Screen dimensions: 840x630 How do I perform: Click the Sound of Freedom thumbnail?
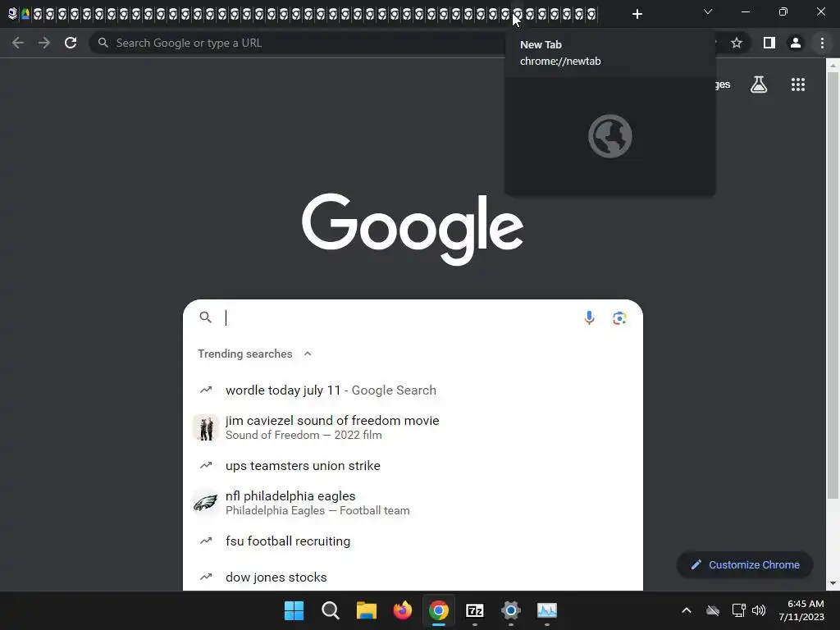(x=206, y=427)
